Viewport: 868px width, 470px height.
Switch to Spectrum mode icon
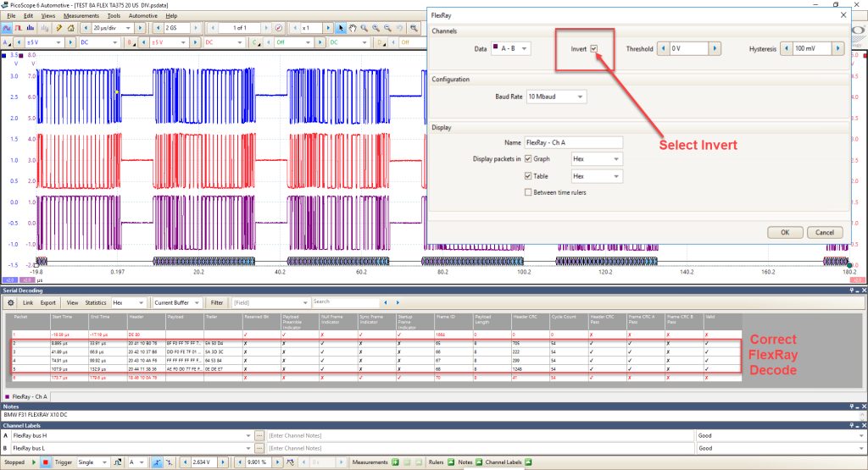[x=31, y=28]
